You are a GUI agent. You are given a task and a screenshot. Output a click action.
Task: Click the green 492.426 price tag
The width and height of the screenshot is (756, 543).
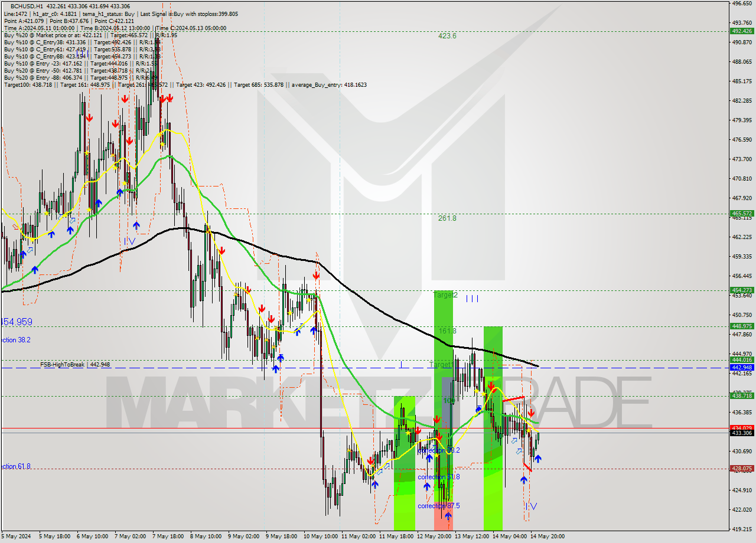pos(742,31)
